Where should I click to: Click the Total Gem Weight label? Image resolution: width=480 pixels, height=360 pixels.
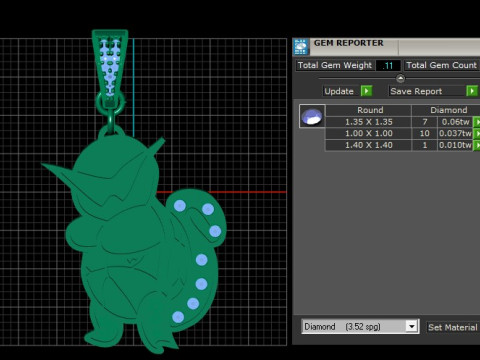point(335,65)
